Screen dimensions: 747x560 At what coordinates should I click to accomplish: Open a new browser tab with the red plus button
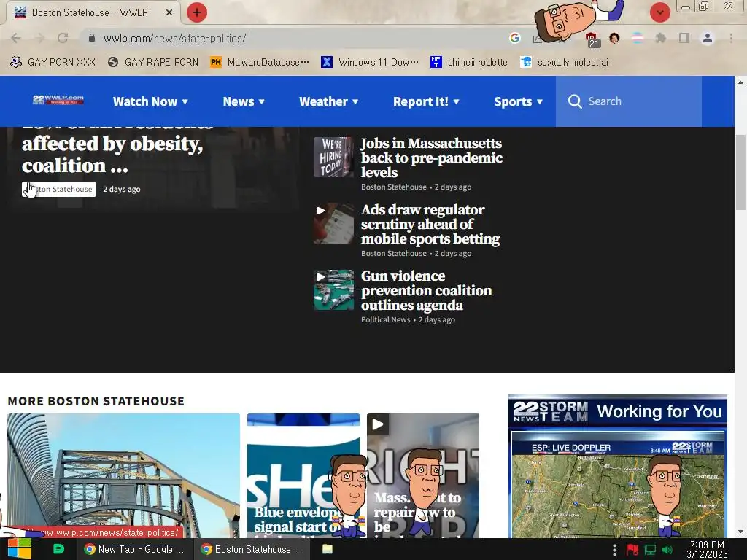pyautogui.click(x=197, y=12)
